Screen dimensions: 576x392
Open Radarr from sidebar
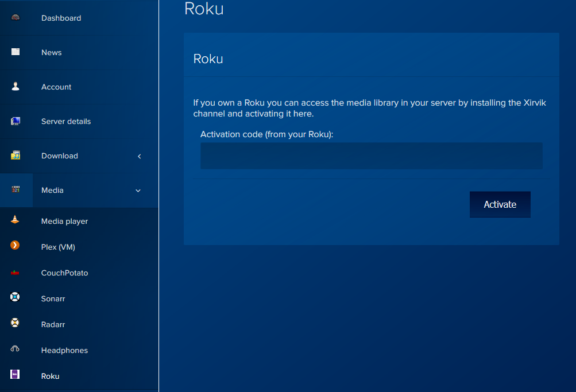point(53,324)
